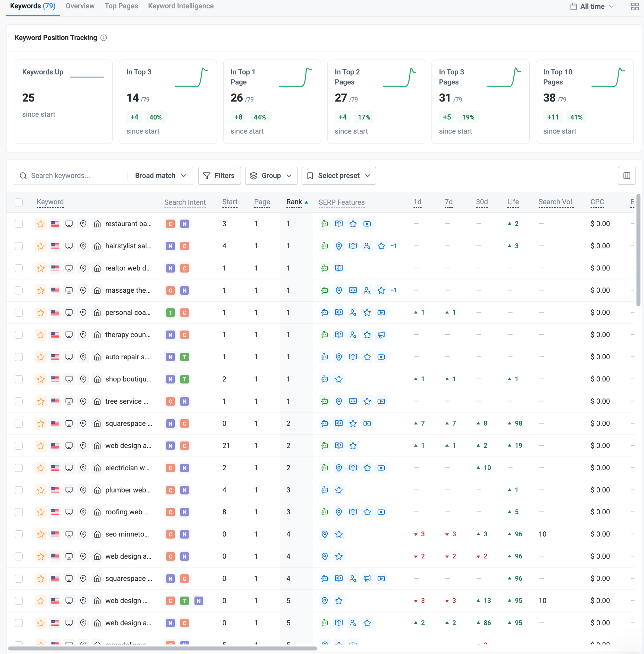The width and height of the screenshot is (644, 654).
Task: Open the All time date range dropdown
Action: coord(591,6)
